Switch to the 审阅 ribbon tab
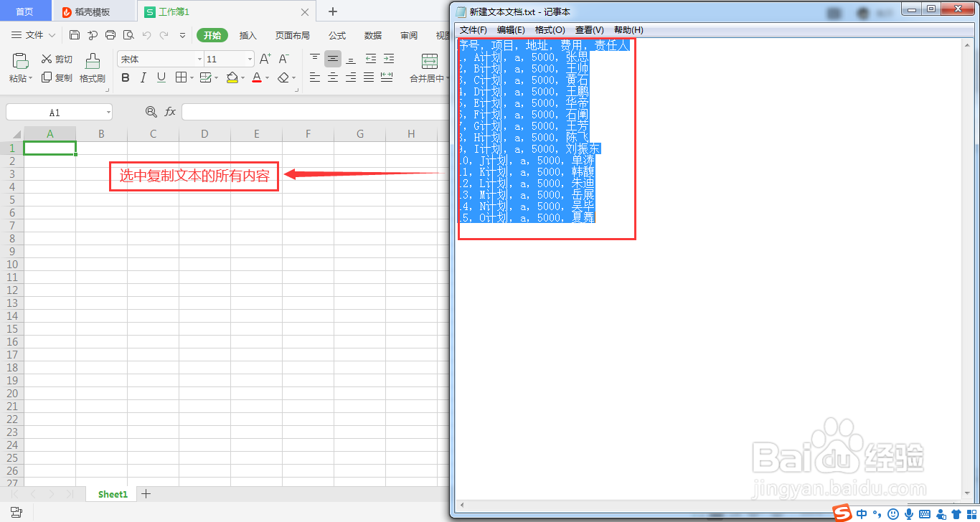The image size is (980, 522). 409,35
